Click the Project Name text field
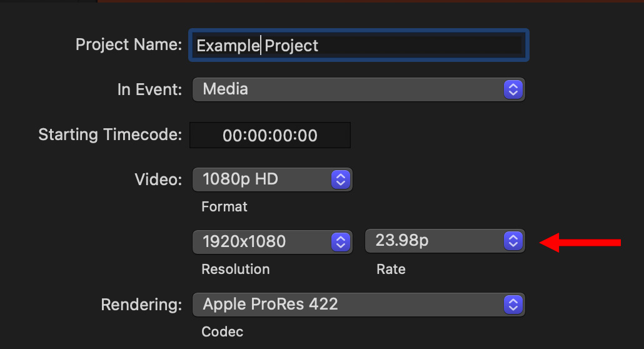This screenshot has height=349, width=644. (358, 45)
